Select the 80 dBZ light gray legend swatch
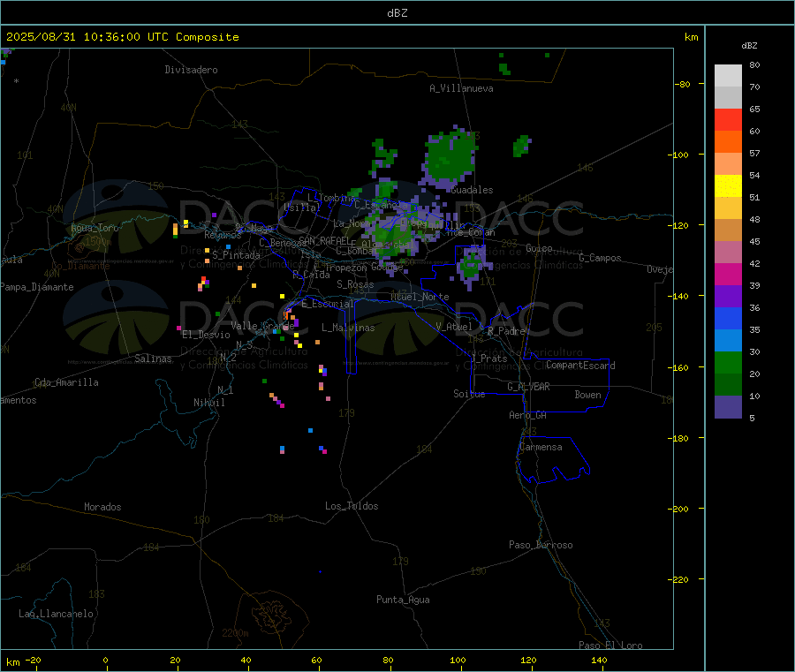 pyautogui.click(x=728, y=76)
